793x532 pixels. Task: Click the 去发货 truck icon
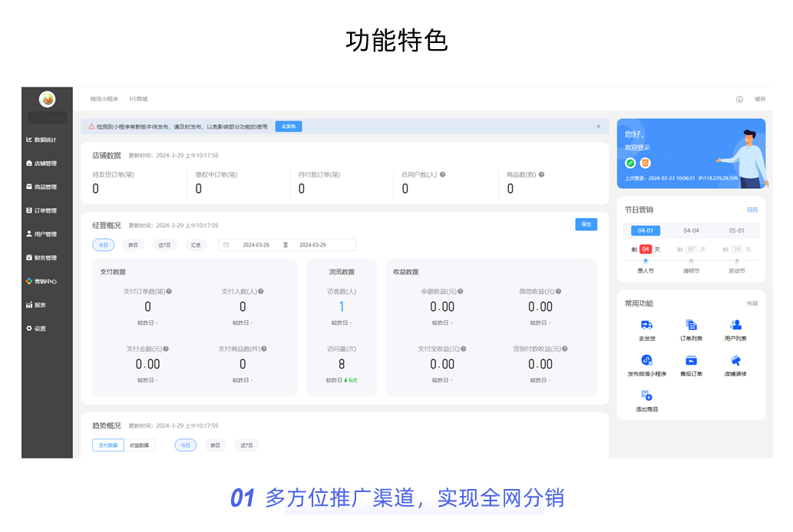tap(646, 325)
